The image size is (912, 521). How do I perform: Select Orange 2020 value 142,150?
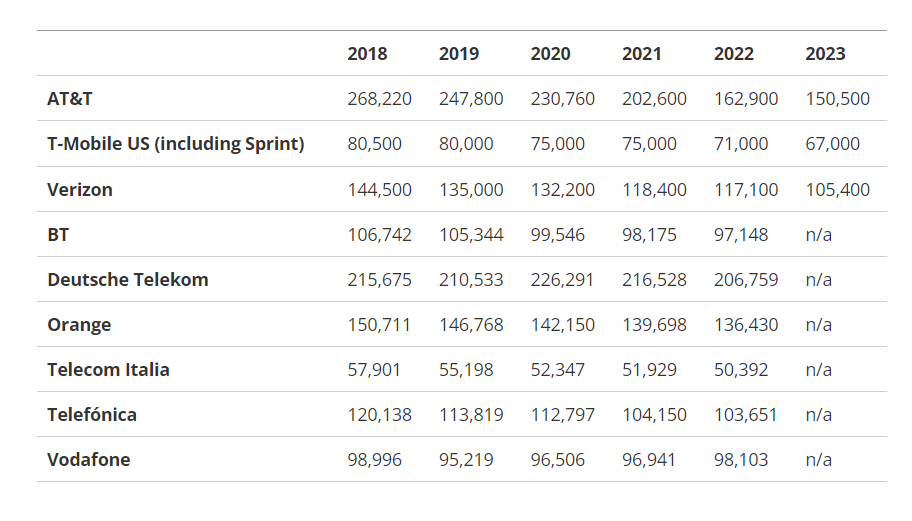tap(562, 324)
